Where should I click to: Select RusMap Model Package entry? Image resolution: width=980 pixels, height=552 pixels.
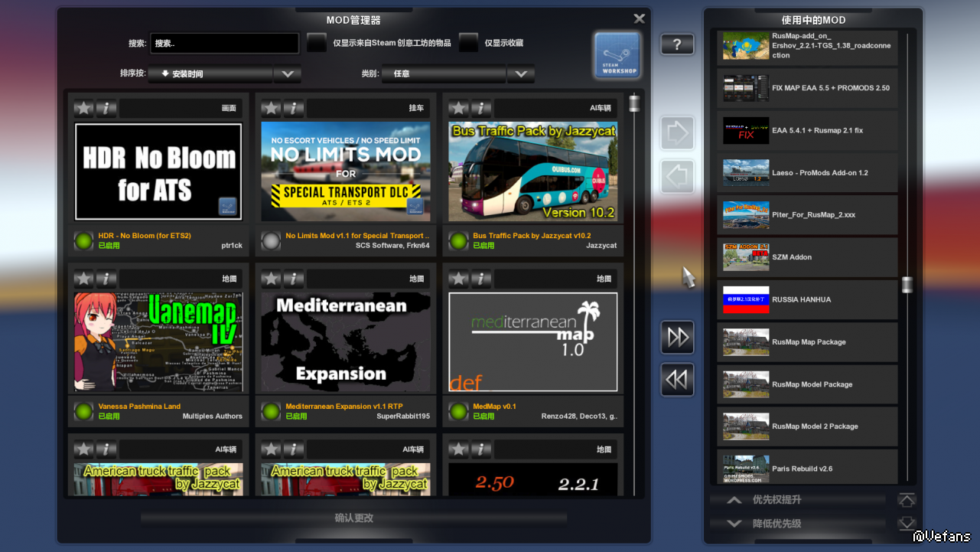[807, 384]
